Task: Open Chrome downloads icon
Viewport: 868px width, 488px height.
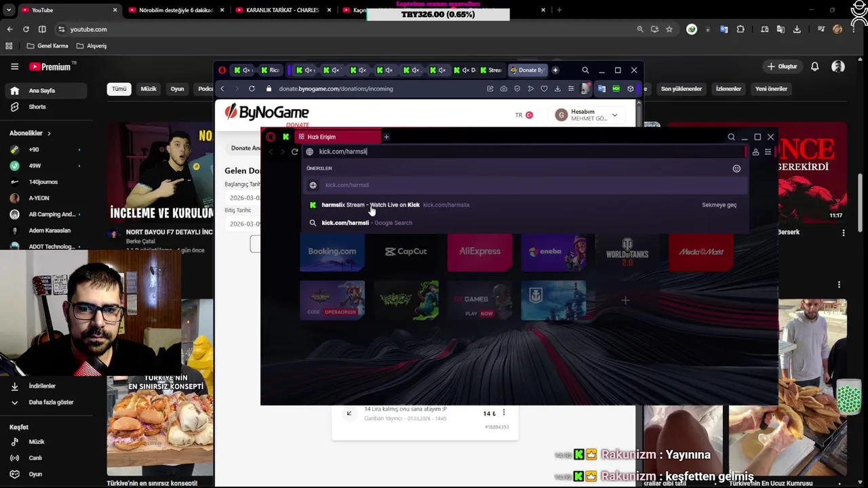Action: point(797,29)
